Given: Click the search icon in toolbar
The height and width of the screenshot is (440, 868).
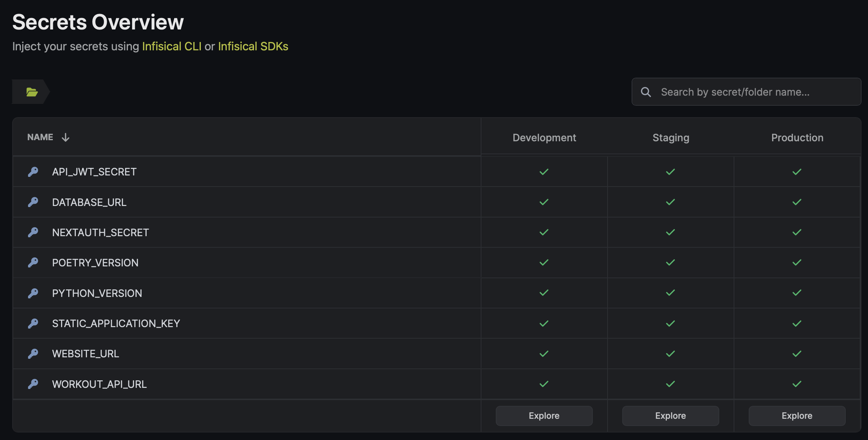Looking at the screenshot, I should coord(646,91).
